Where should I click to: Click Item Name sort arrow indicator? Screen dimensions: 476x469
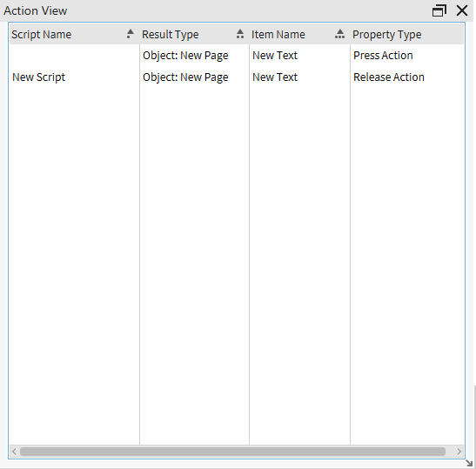click(x=339, y=33)
